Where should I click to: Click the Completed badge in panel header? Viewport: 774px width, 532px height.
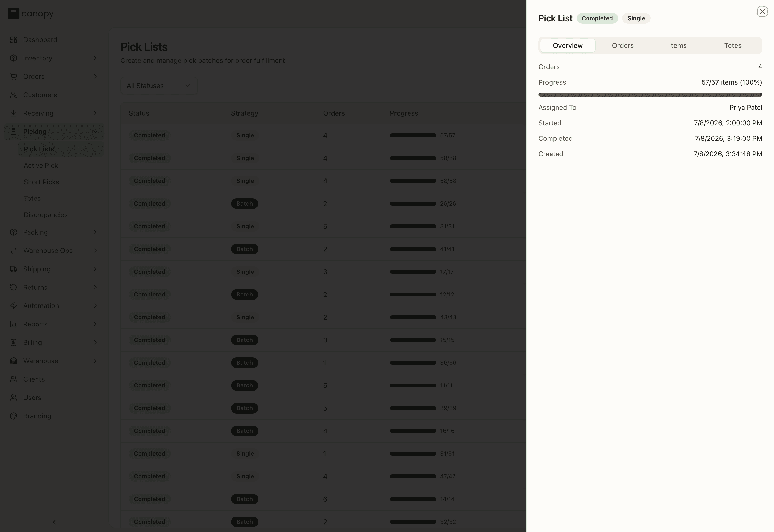click(x=597, y=18)
